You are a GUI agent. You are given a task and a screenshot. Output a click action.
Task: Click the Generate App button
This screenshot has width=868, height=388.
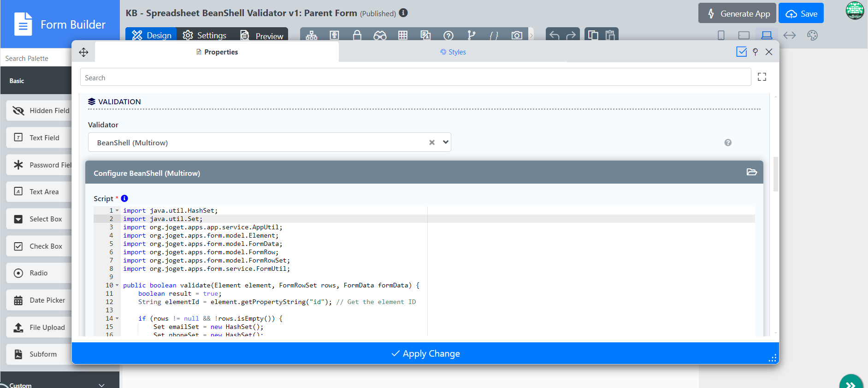(737, 13)
